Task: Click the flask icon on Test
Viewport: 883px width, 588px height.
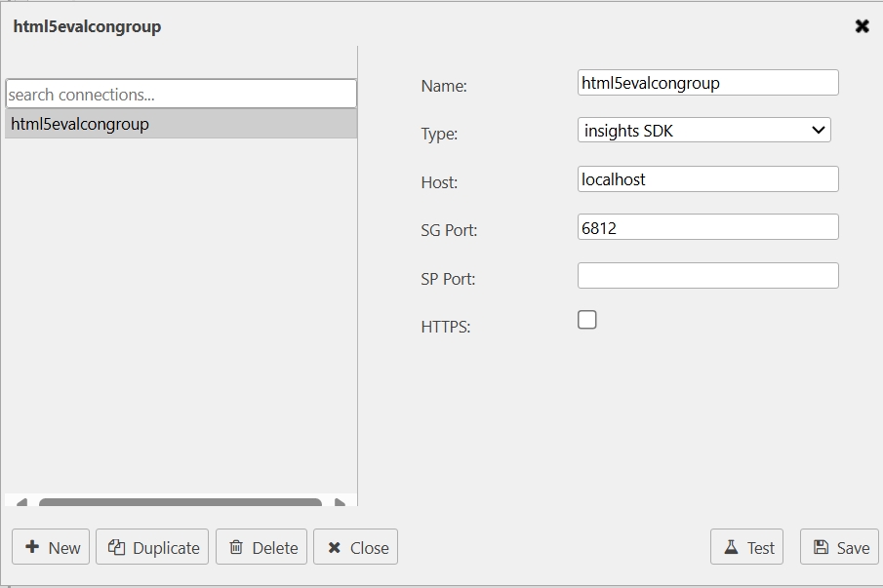Action: (x=731, y=547)
